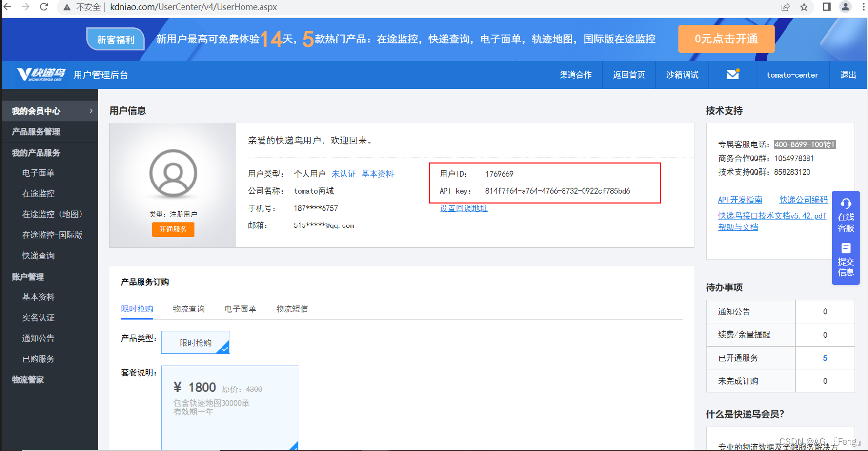Click 已开通服务 count 5
The width and height of the screenshot is (868, 451).
coord(825,358)
